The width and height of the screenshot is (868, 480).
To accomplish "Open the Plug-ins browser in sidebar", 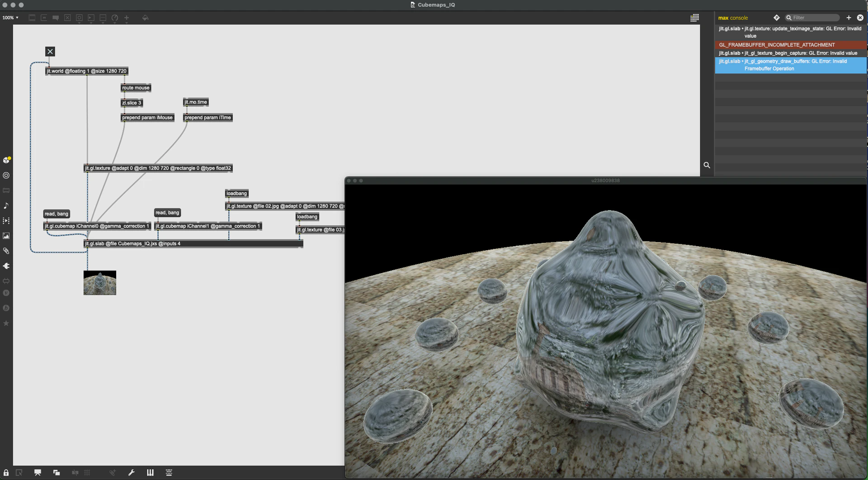I will pos(6,266).
